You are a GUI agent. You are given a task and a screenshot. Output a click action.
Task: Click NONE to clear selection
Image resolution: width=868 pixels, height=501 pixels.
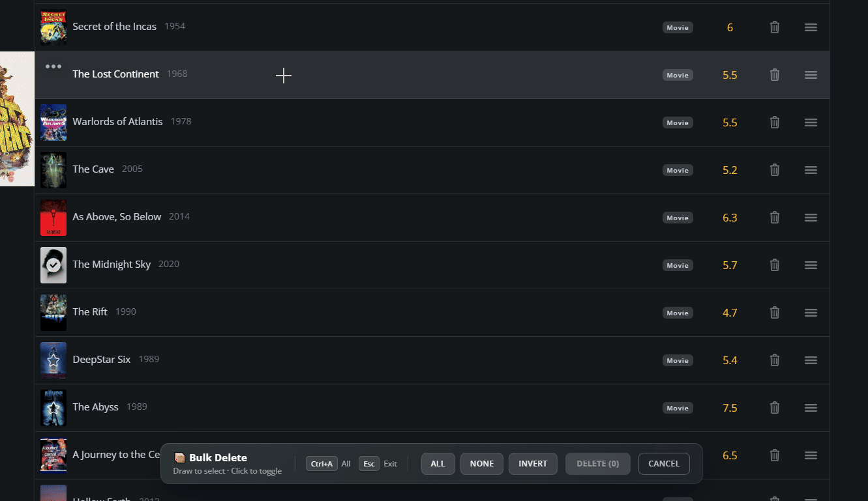pos(482,464)
